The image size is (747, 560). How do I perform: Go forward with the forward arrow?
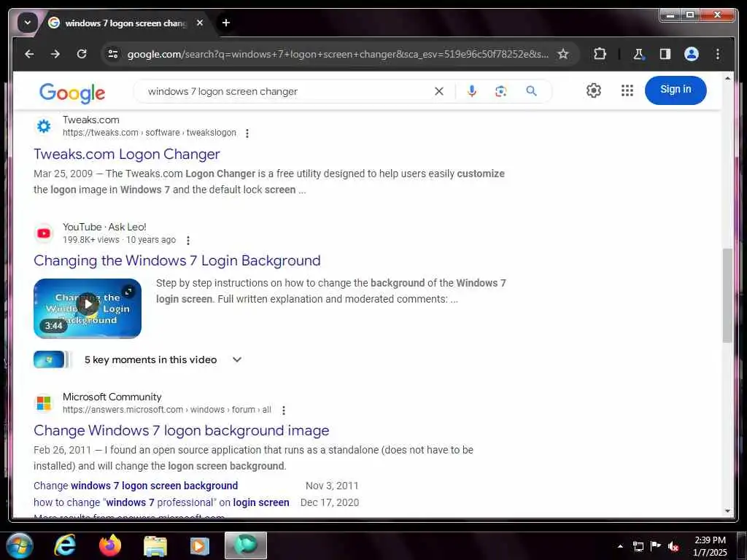55,54
